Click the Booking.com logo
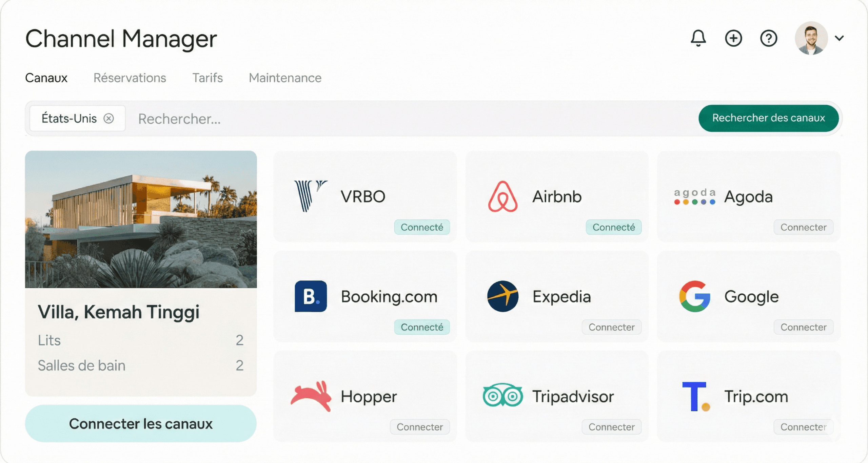The height and width of the screenshot is (463, 868). (x=310, y=296)
